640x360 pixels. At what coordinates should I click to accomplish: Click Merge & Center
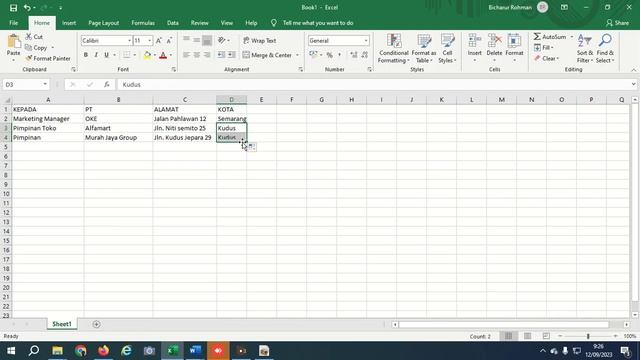(267, 55)
